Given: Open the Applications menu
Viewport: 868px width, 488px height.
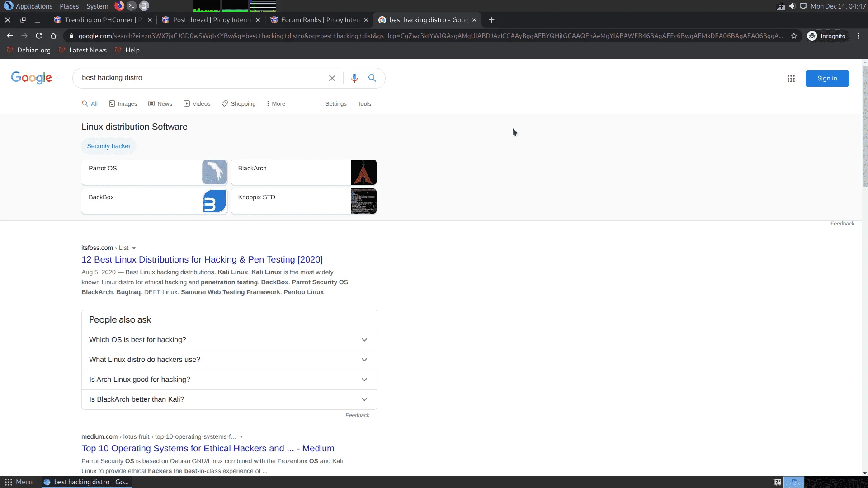Looking at the screenshot, I should click(28, 6).
